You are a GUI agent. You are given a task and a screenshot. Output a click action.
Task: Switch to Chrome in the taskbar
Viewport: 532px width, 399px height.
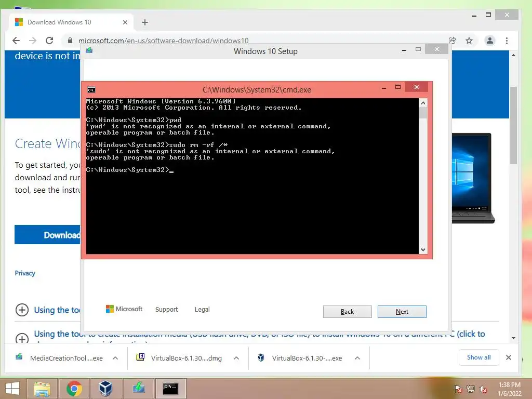(74, 389)
